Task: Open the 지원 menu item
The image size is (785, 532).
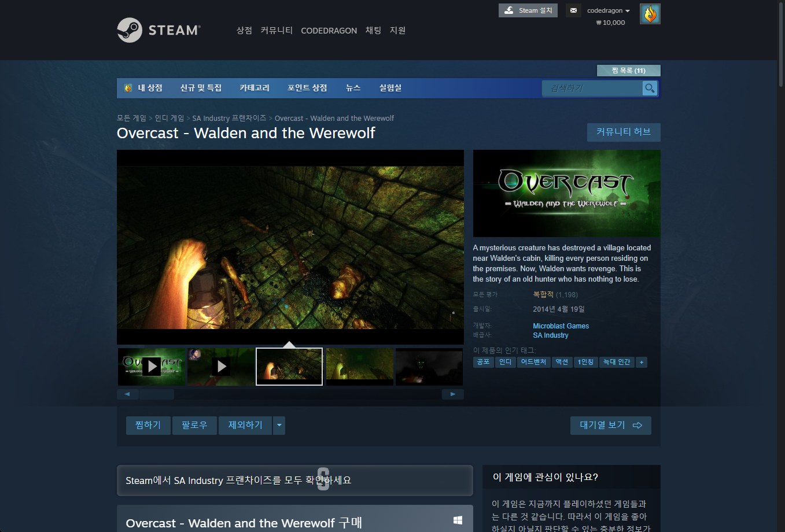Action: coord(397,30)
